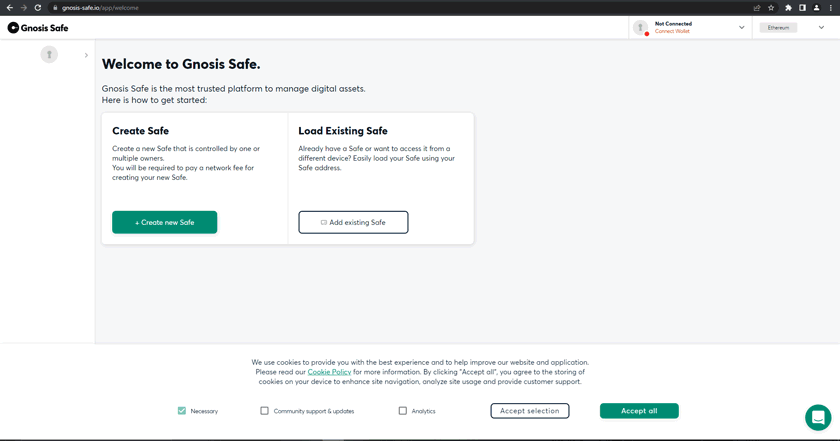Enable Community support & updates checkbox
The height and width of the screenshot is (441, 840).
click(265, 411)
